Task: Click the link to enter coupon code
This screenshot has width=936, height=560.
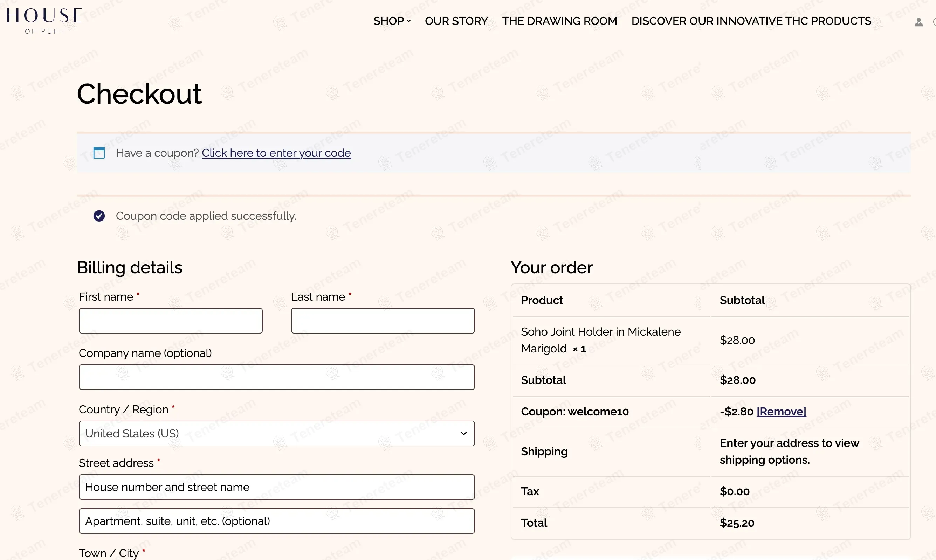Action: [x=276, y=153]
